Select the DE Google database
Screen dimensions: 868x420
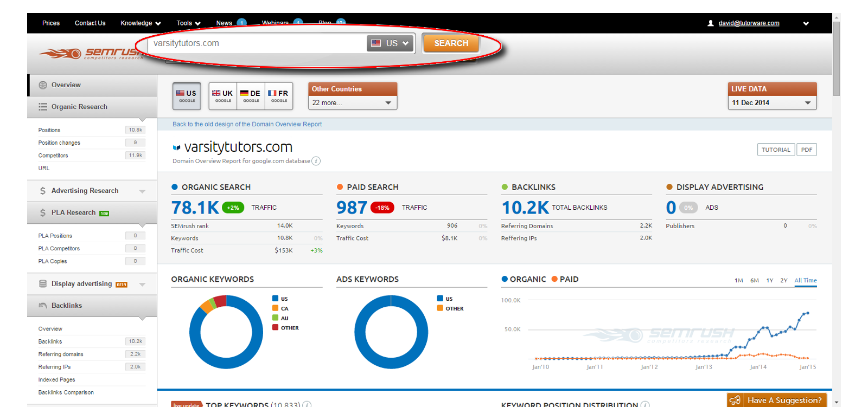251,96
